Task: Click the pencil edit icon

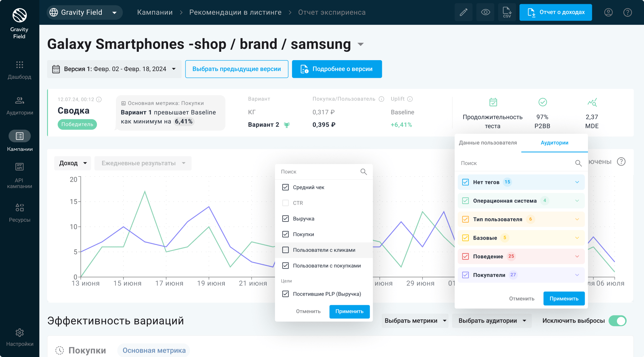Action: 463,13
